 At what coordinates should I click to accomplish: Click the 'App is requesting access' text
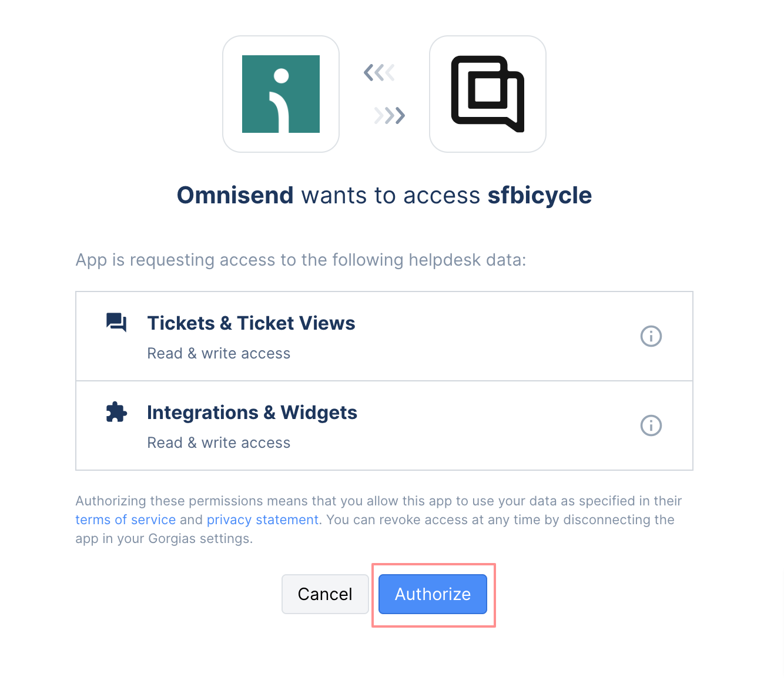pyautogui.click(x=301, y=260)
